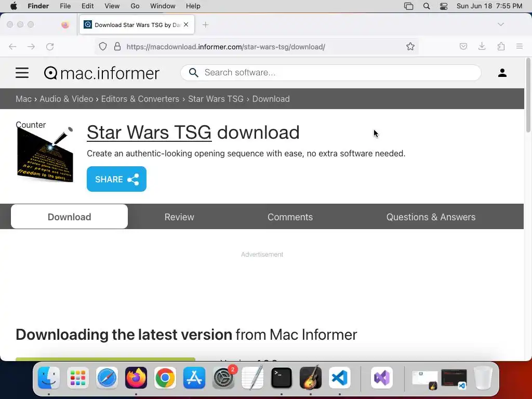Click the page vertical scrollbar
Image resolution: width=532 pixels, height=399 pixels.
point(528,96)
